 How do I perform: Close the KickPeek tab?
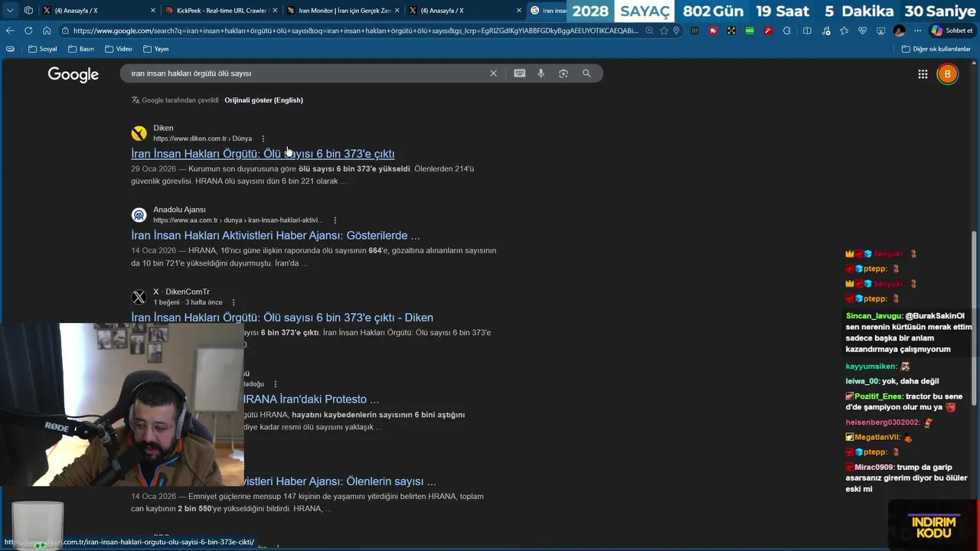[x=275, y=11]
